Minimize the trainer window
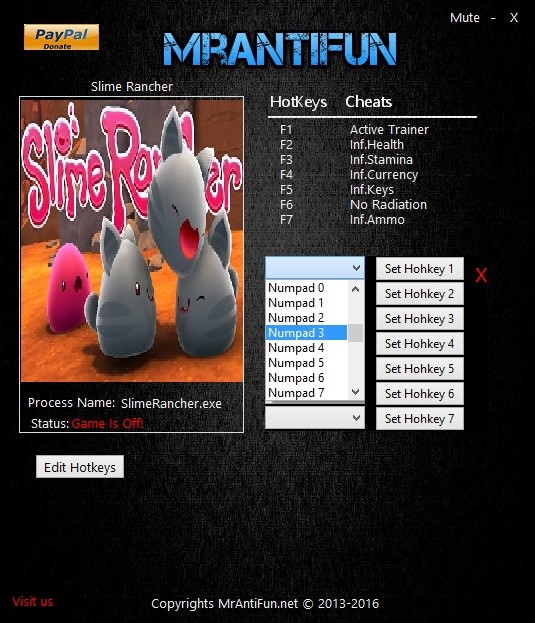The width and height of the screenshot is (535, 623). tap(493, 17)
